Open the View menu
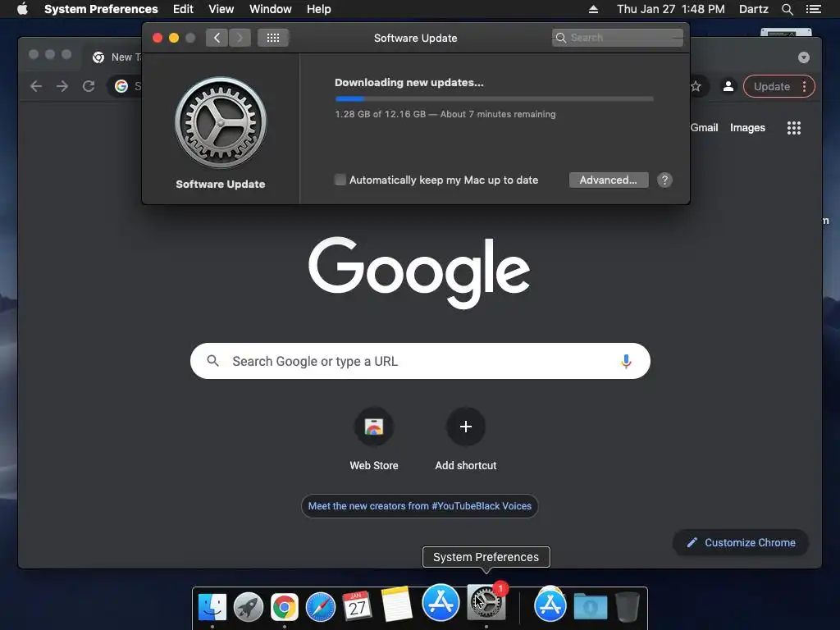 tap(221, 9)
